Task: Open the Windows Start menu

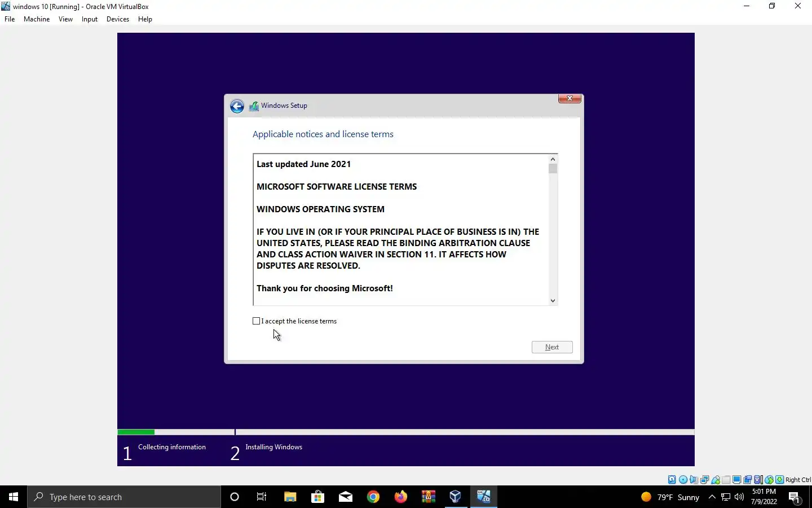Action: (14, 497)
